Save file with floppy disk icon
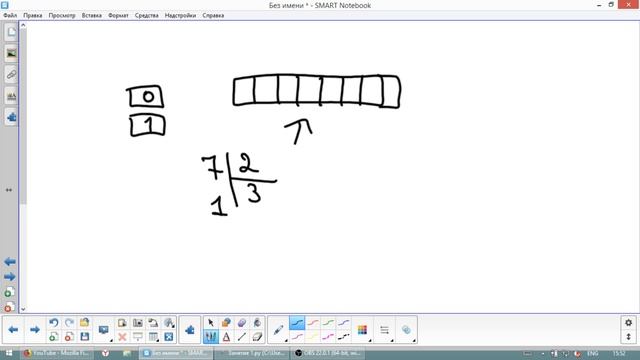 (84, 337)
